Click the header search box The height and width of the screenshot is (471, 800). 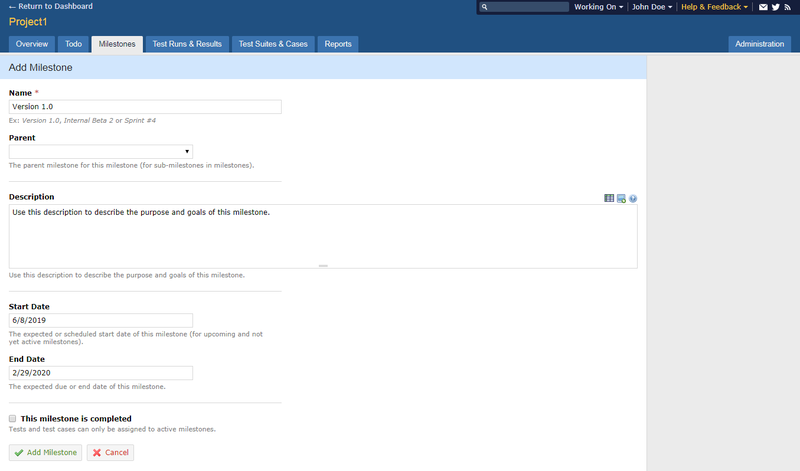[x=524, y=7]
